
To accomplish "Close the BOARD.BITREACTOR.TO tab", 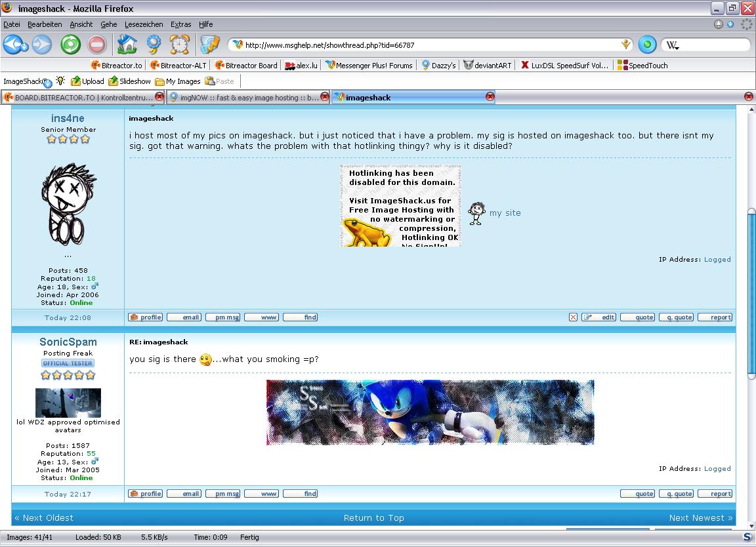I will coord(159,96).
